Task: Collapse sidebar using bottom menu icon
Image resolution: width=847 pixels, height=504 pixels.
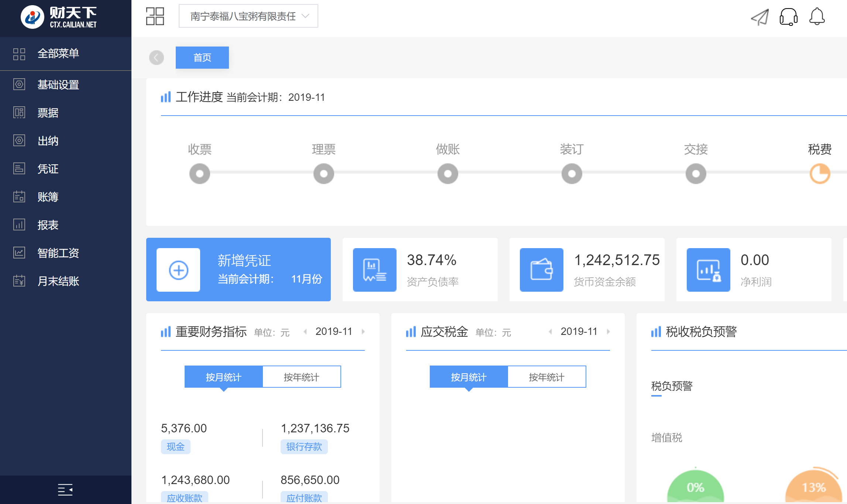Action: (x=65, y=490)
